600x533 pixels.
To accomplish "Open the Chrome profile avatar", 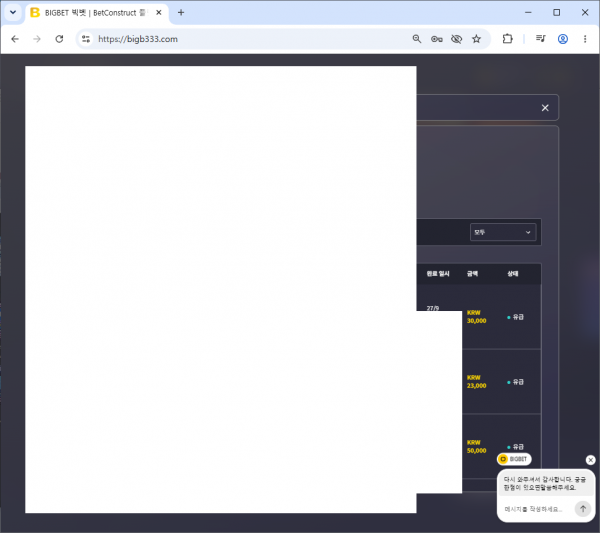I will click(x=563, y=39).
